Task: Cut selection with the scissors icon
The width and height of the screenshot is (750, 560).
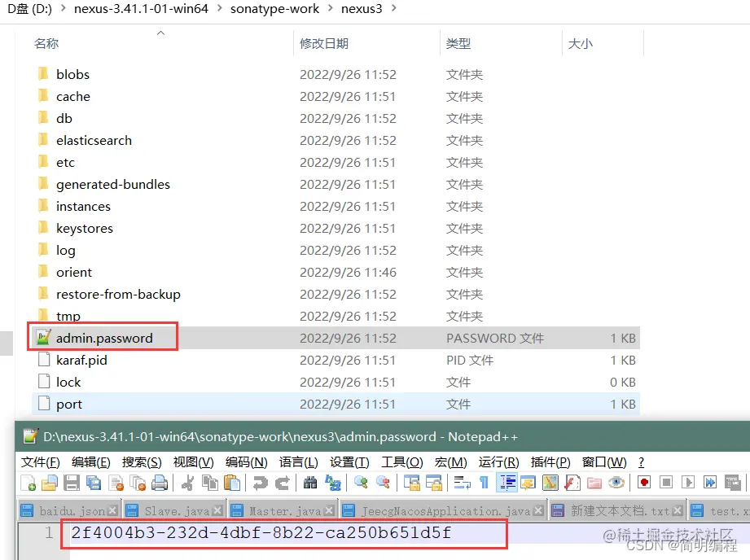Action: coord(187,483)
